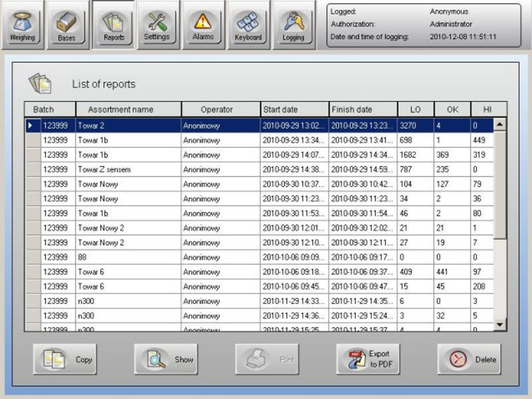Show the selected report details
The height and width of the screenshot is (399, 532).
pos(166,358)
